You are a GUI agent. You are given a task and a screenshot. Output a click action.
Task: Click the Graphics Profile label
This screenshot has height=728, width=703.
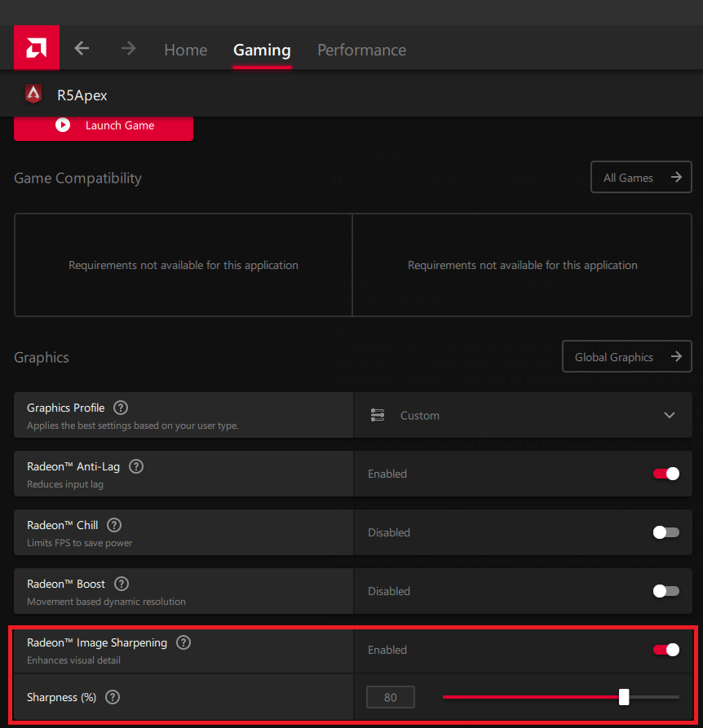(x=65, y=408)
